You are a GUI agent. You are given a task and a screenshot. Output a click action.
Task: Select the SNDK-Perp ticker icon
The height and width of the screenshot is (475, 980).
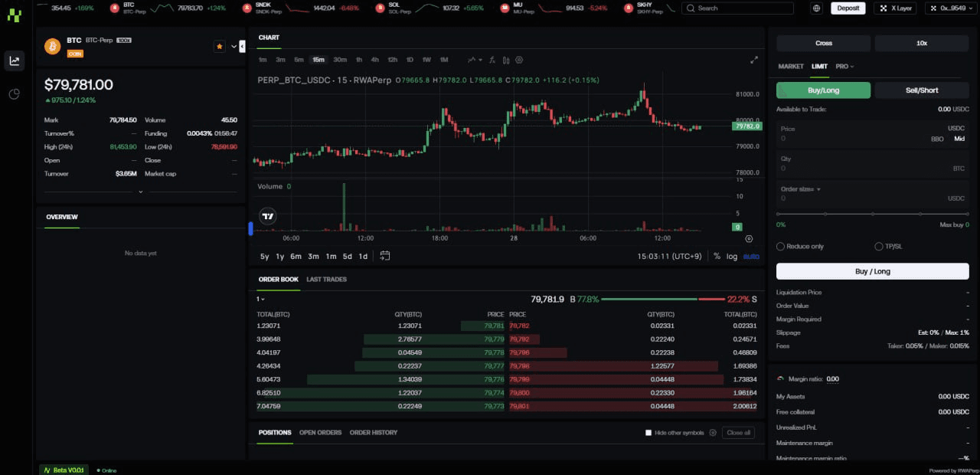coord(247,8)
